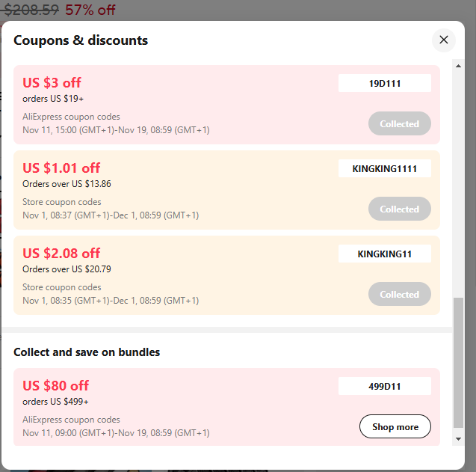Click Collected button on US $2.08 coupon
This screenshot has height=472, width=476.
[x=400, y=294]
